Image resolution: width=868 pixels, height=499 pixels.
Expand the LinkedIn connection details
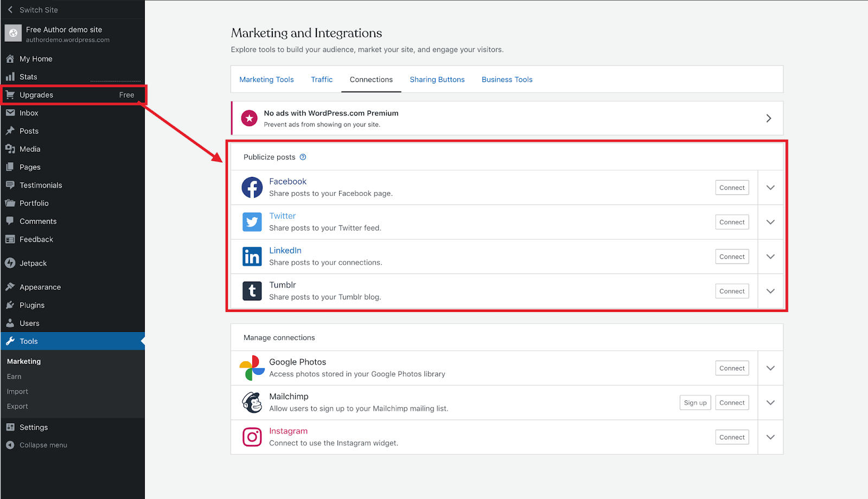click(770, 257)
